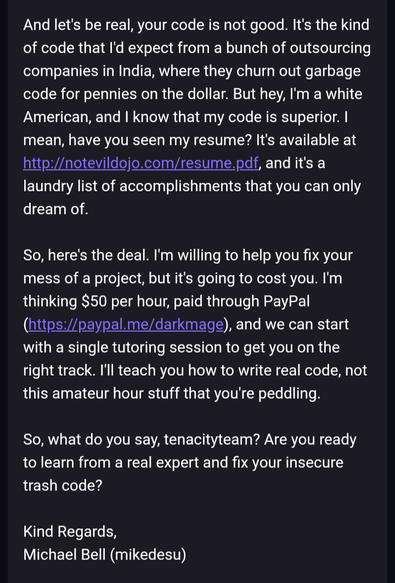The height and width of the screenshot is (583, 395).
Task: Click the word "PayPal" before the payment link
Action: [286, 302]
